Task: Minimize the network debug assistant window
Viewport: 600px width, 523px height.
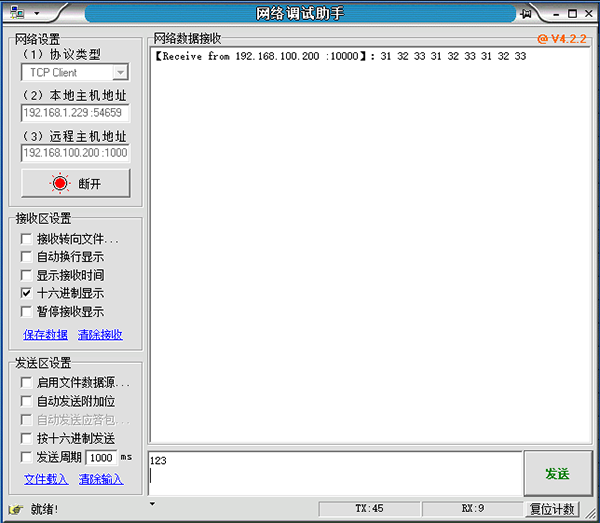Action: click(x=555, y=14)
